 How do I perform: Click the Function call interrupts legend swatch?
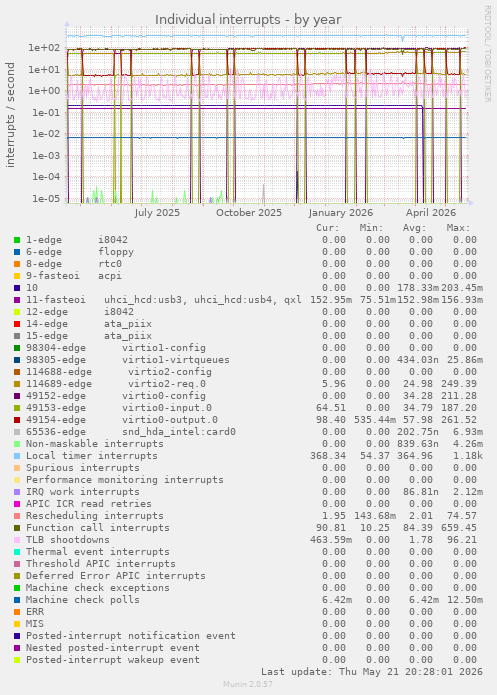coord(17,528)
